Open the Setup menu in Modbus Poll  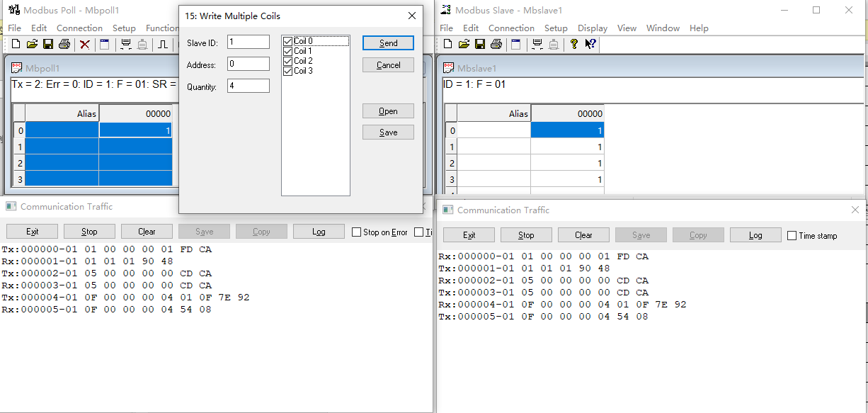pos(124,28)
